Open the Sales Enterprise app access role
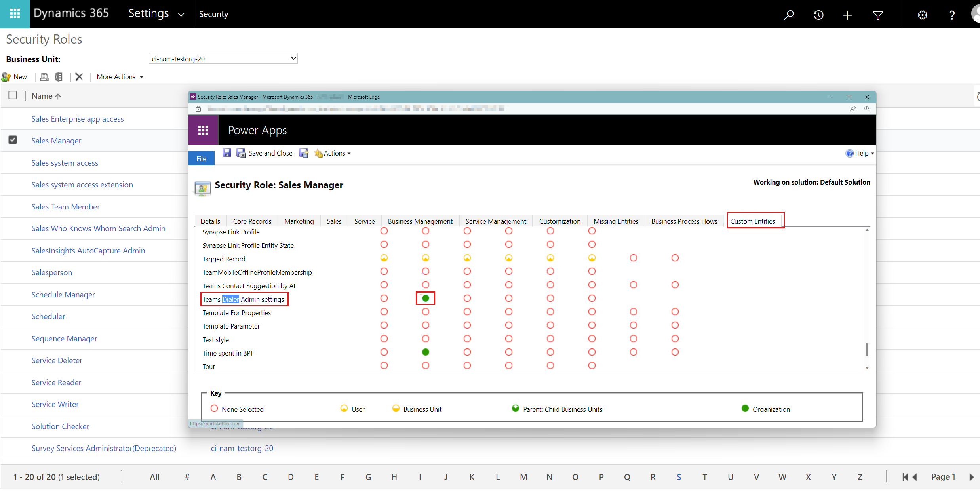This screenshot has width=980, height=491. [78, 119]
